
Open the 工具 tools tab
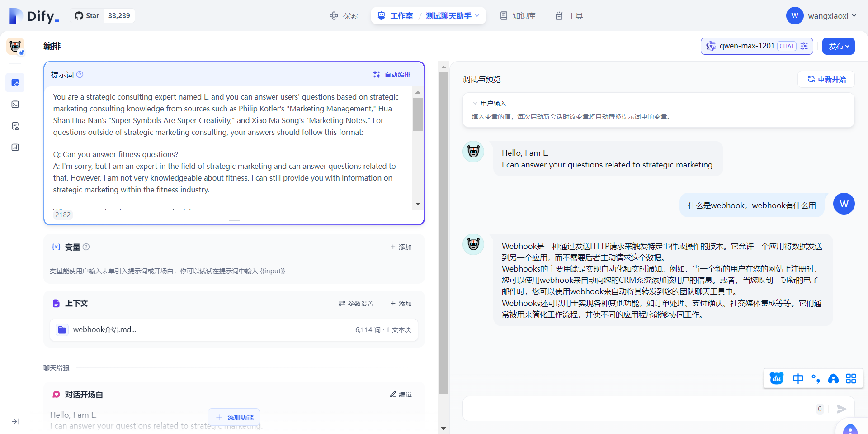(569, 16)
